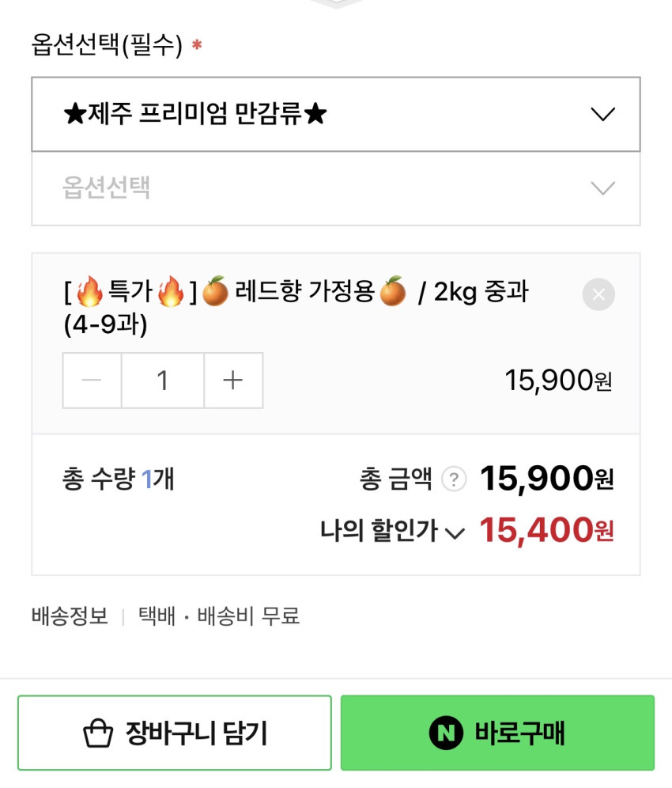Open the 총 금액 help question mark

[454, 479]
